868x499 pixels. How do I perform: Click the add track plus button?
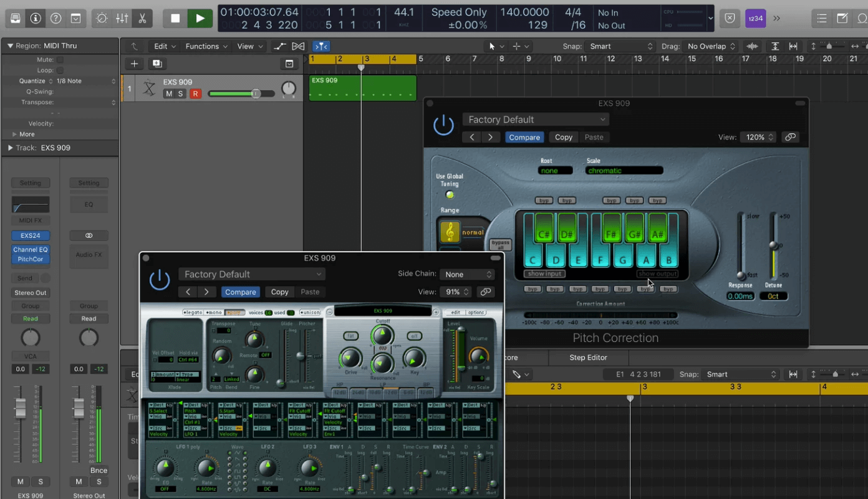click(134, 64)
